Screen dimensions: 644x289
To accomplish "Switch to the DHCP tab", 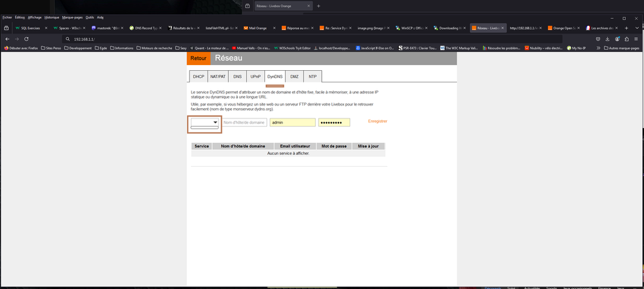I will click(198, 77).
